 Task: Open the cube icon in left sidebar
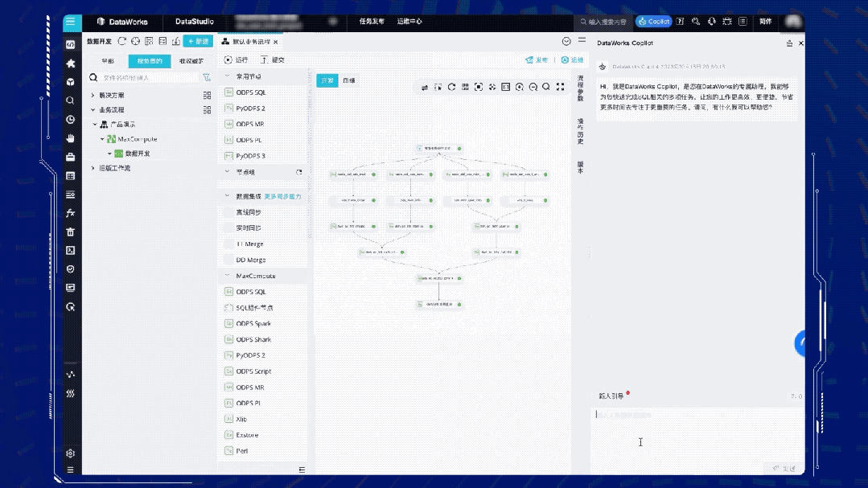70,82
